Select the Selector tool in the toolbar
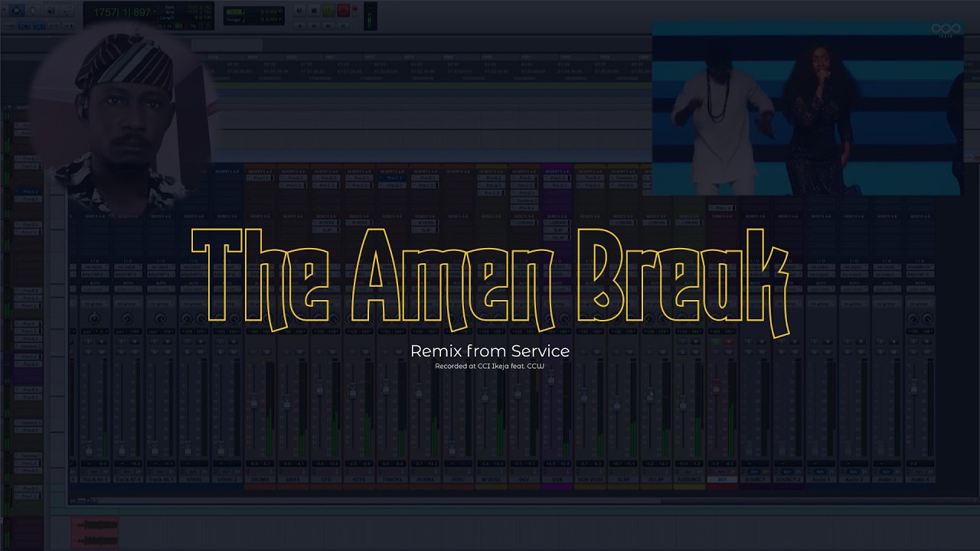 point(34,10)
